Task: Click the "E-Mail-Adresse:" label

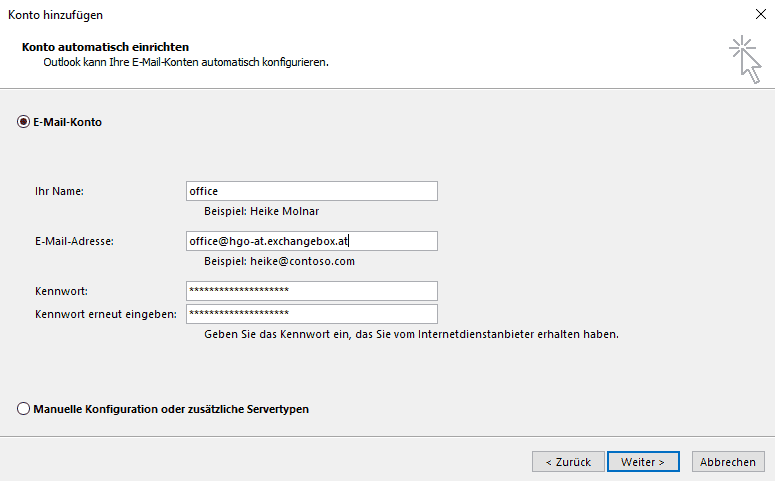Action: 74,241
